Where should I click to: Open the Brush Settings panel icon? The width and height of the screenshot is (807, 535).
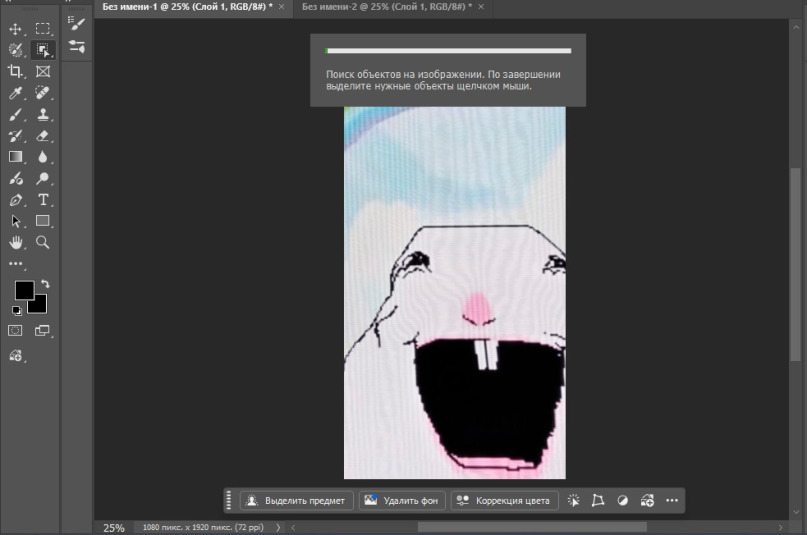(77, 47)
